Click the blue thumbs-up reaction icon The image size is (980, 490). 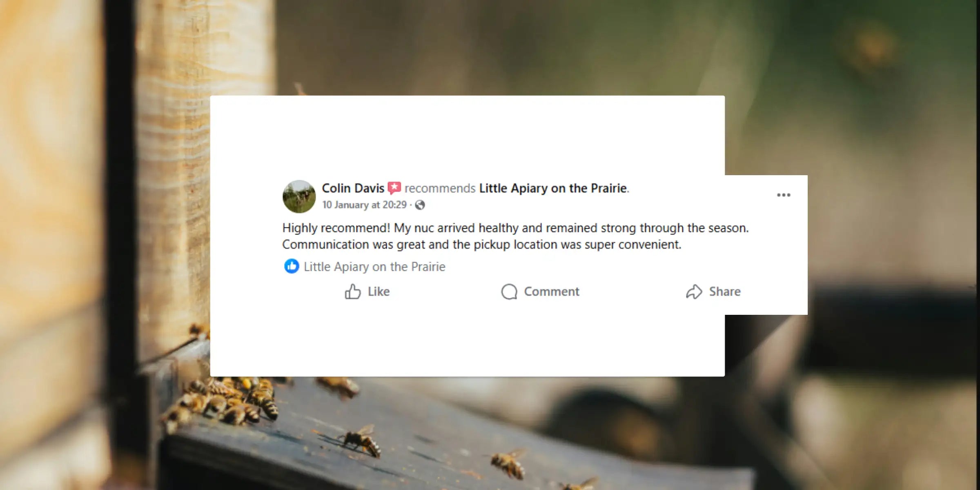292,266
